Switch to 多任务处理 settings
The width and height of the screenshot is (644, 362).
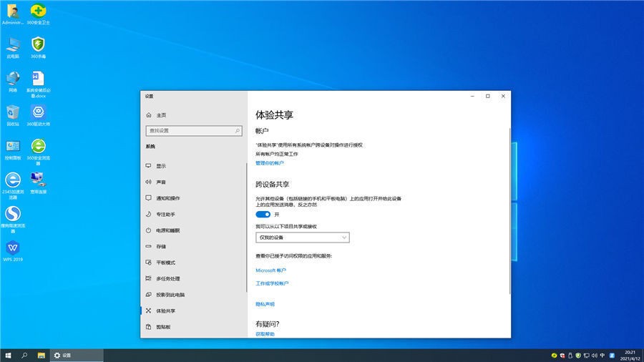click(x=167, y=278)
